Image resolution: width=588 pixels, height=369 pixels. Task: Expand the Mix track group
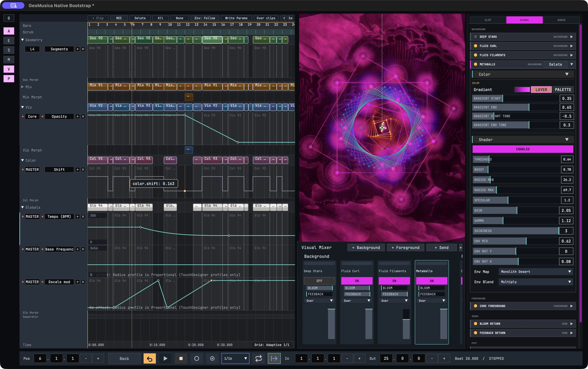23,87
